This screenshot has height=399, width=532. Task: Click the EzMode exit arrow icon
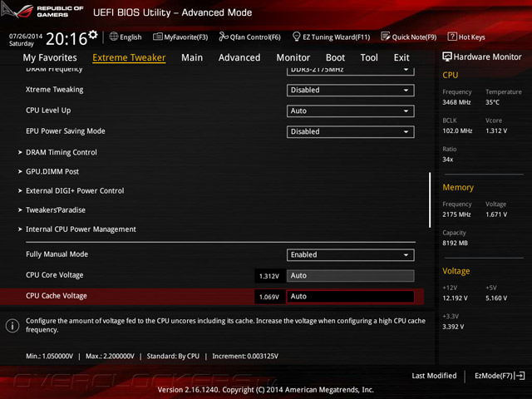pyautogui.click(x=520, y=376)
